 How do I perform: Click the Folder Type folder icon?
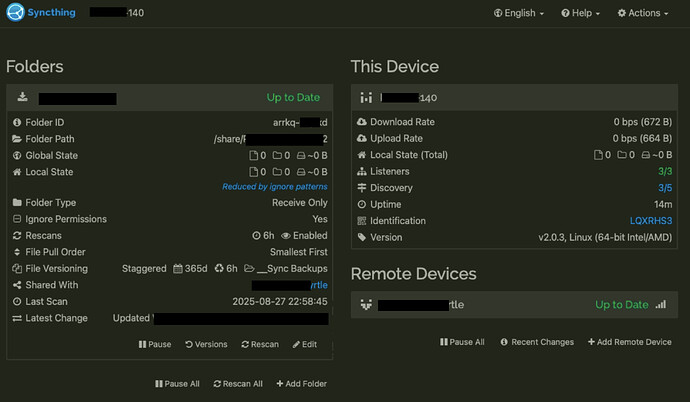point(17,202)
